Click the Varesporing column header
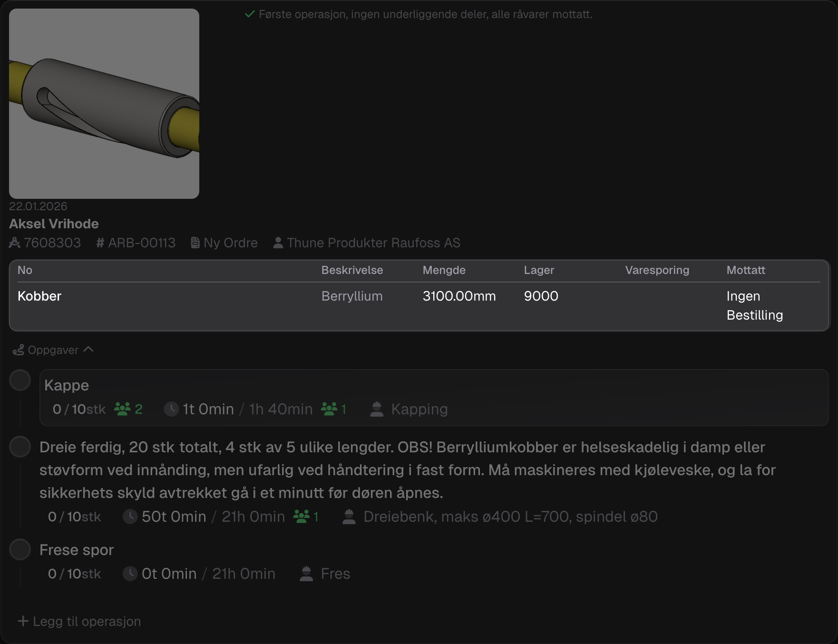Screen dimensions: 838x644 657,270
